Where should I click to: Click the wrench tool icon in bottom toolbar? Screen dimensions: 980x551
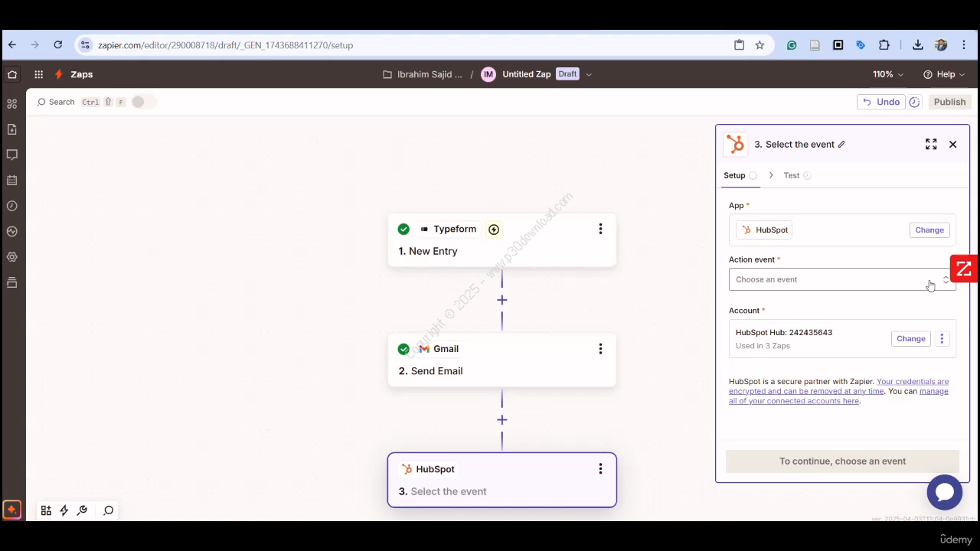click(83, 510)
